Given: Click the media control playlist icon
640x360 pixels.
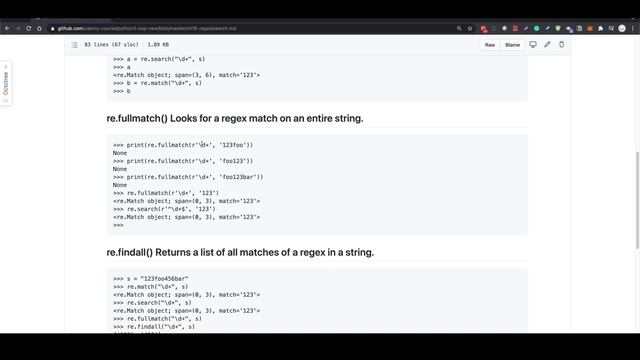Looking at the screenshot, I should (x=611, y=29).
